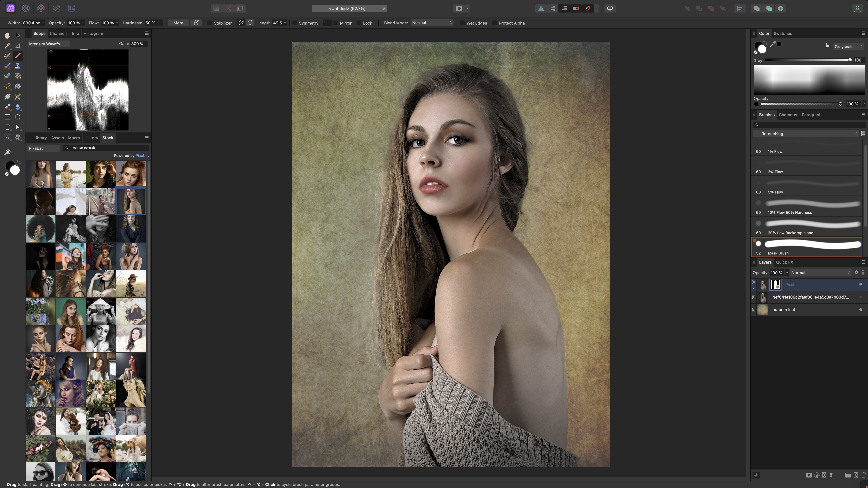Image resolution: width=868 pixels, height=488 pixels.
Task: Switch to the Liquify Persona
Action: click(26, 8)
